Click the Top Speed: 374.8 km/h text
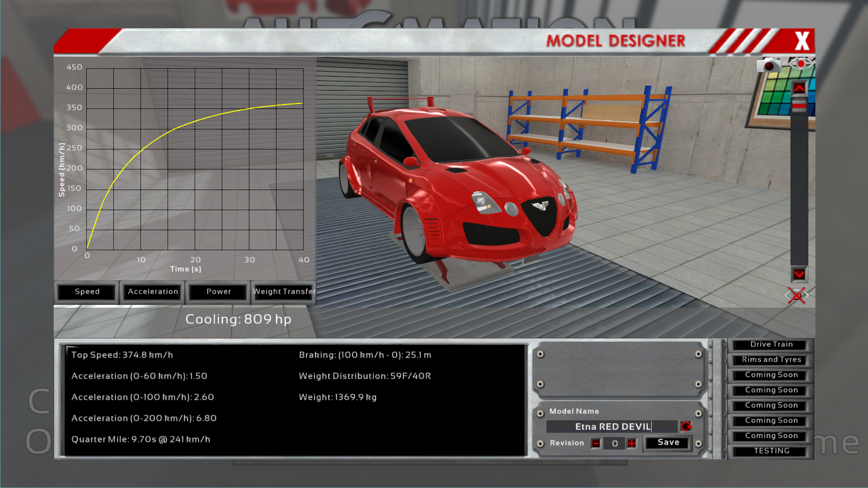Screen dimensions: 868x488 122,355
